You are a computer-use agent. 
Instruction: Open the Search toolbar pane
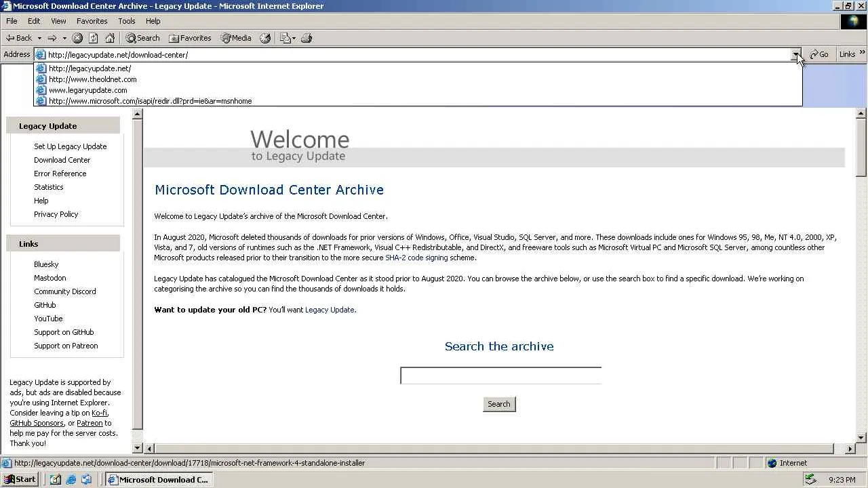142,38
